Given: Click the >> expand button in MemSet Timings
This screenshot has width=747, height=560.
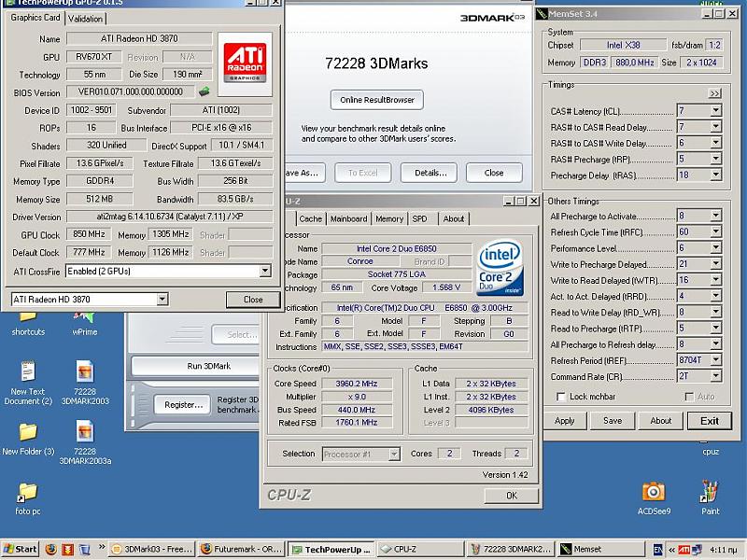Looking at the screenshot, I should coord(714,93).
